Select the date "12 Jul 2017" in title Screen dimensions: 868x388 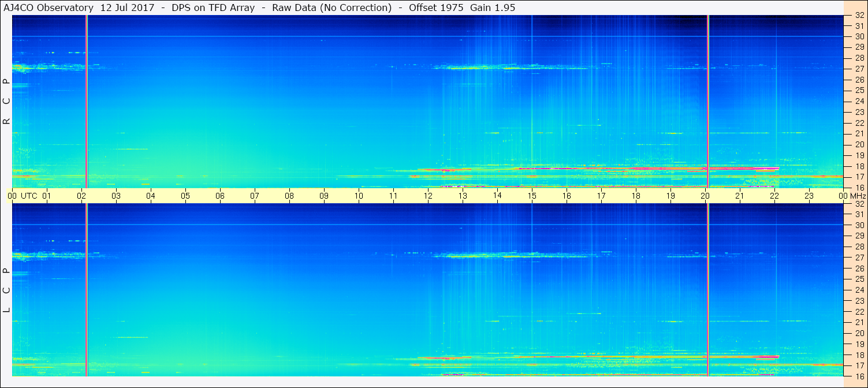coord(126,8)
